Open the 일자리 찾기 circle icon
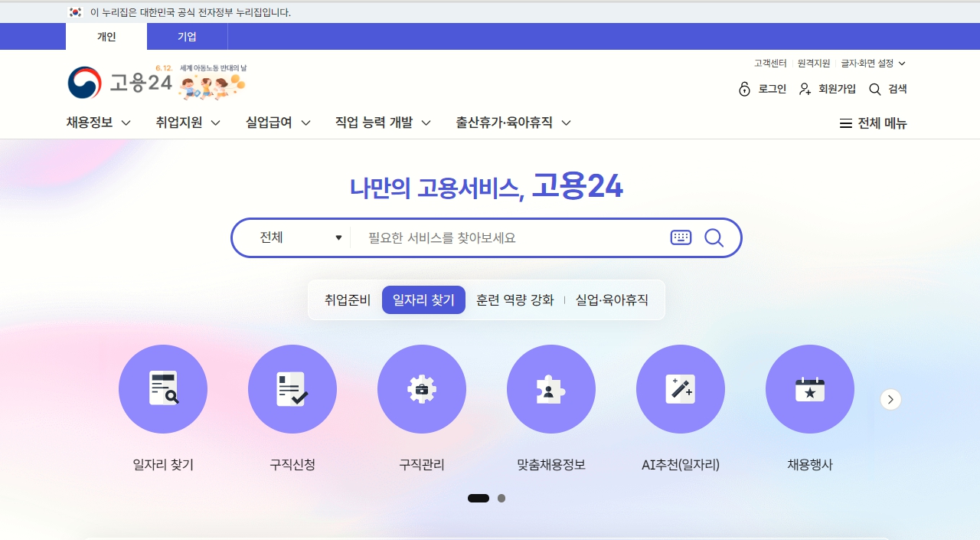Screen dimensions: 980x540 [x=163, y=389]
